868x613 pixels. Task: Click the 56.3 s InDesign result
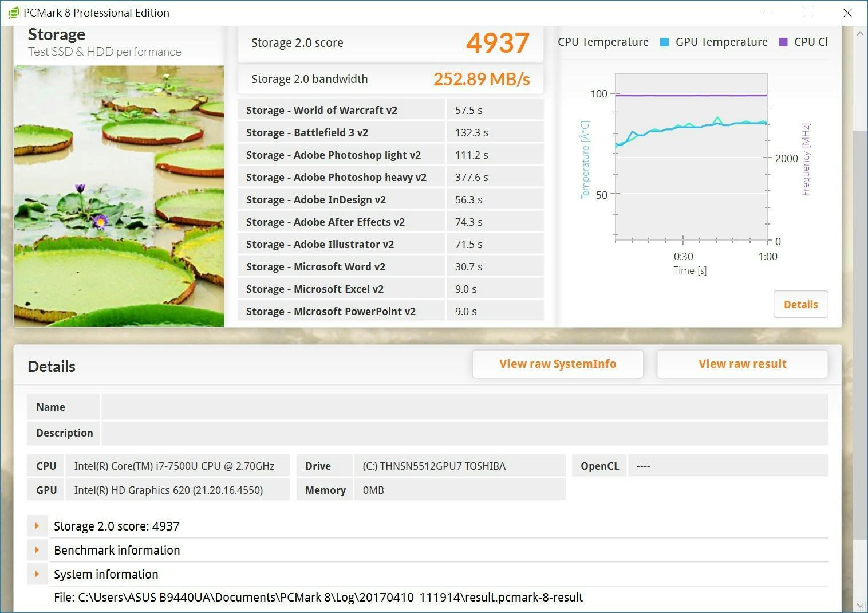pos(469,199)
